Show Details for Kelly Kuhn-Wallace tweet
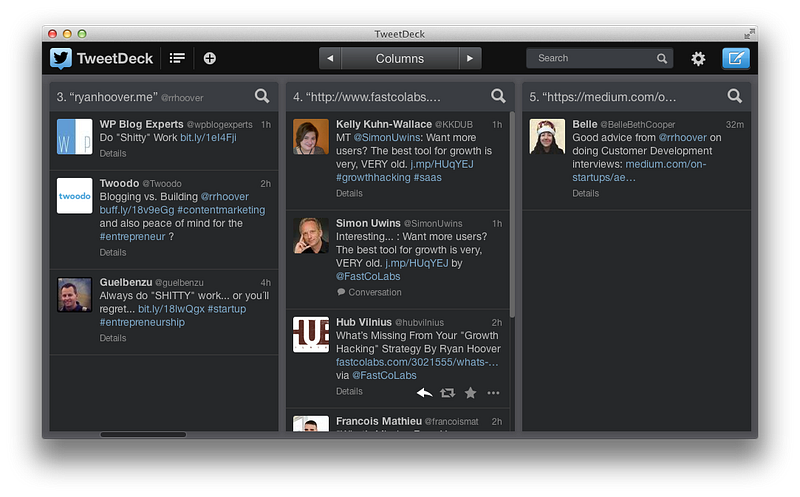Viewport: 800px width, 497px height. point(349,193)
